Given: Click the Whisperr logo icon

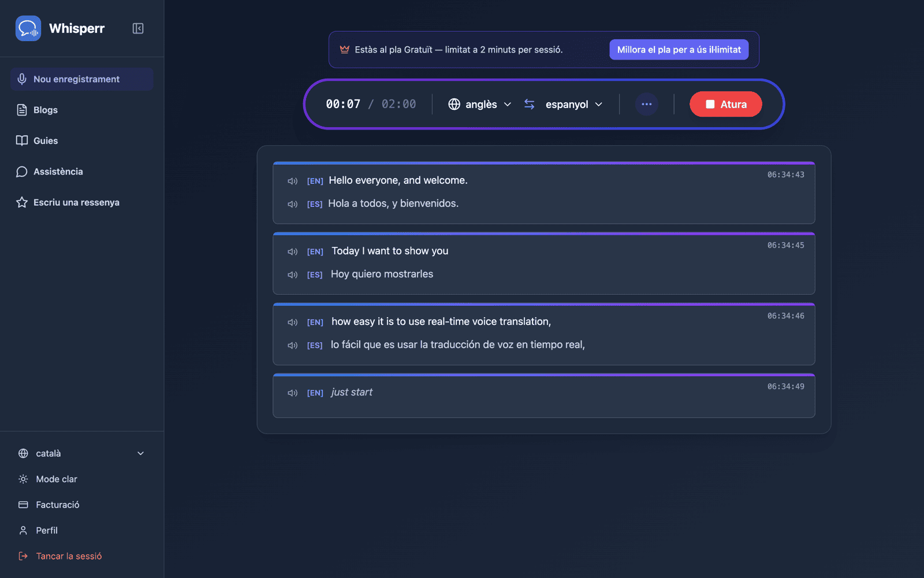Looking at the screenshot, I should (x=28, y=28).
